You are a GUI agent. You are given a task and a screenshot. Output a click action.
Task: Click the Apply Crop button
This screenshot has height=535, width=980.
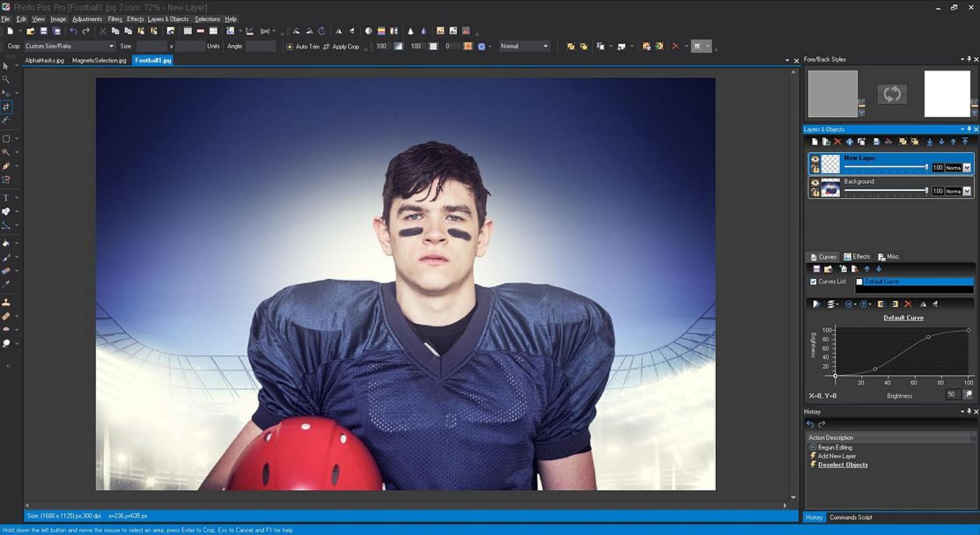click(346, 46)
